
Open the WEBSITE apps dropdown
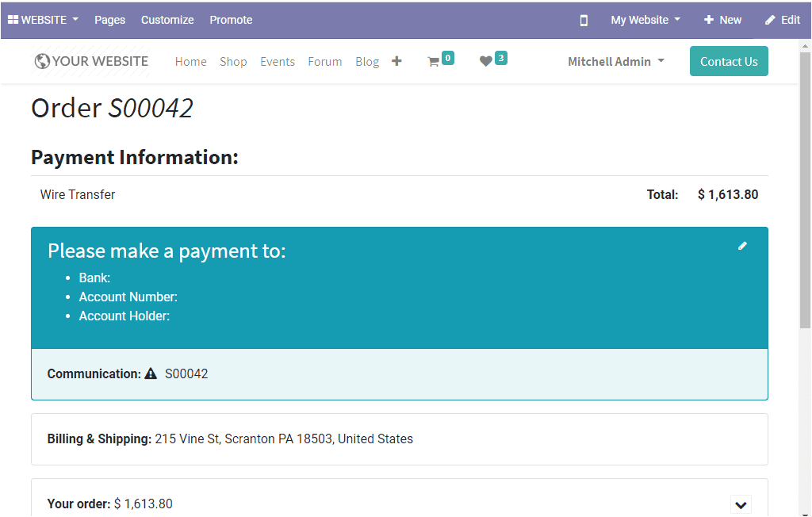43,20
